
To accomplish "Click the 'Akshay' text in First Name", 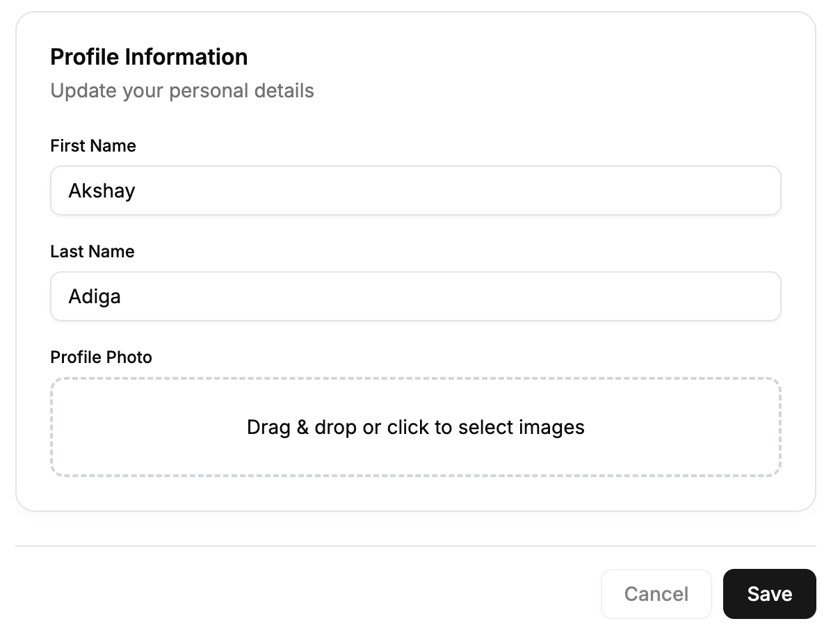I will (x=102, y=191).
